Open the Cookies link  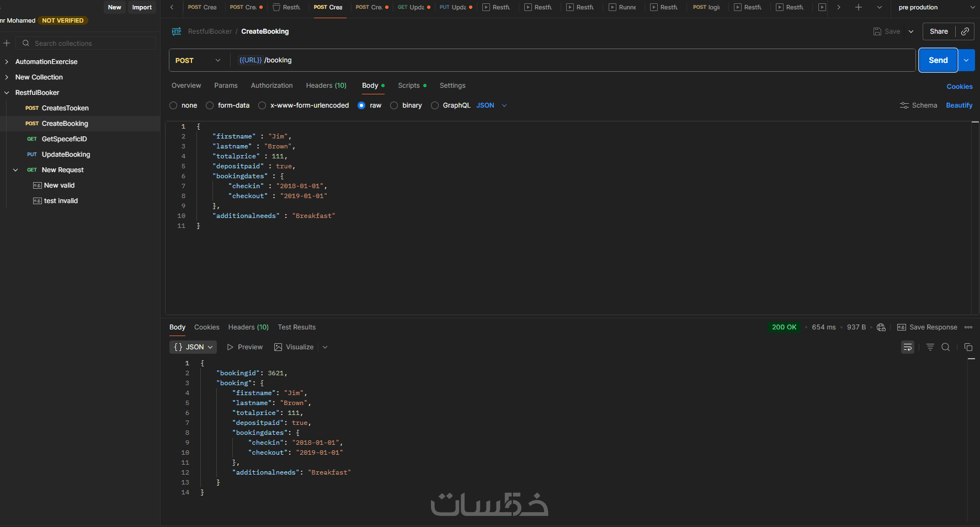click(960, 87)
